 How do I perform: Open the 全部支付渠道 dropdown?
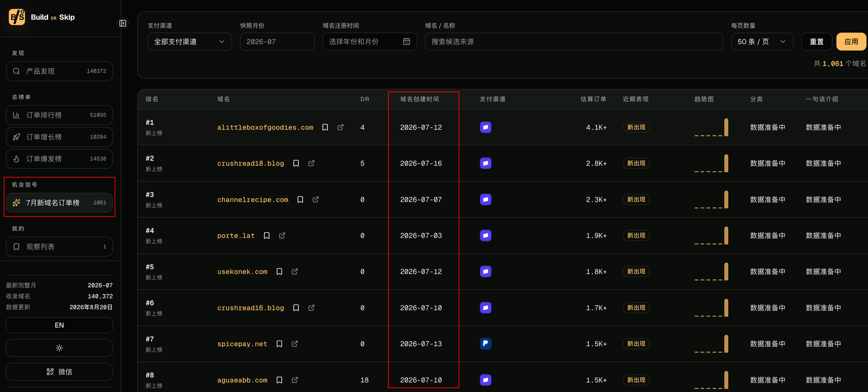(189, 41)
